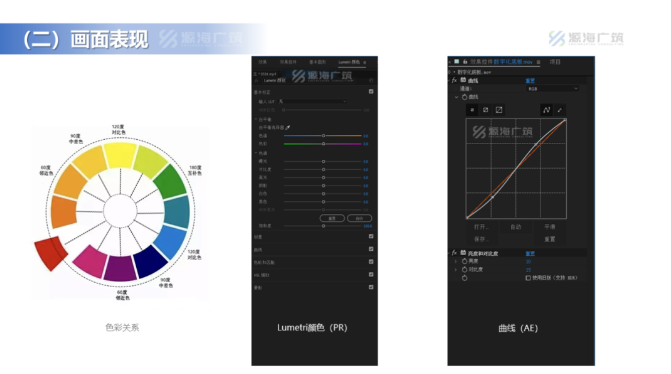Click the 重置 link for 曲线 effect

[x=530, y=80]
